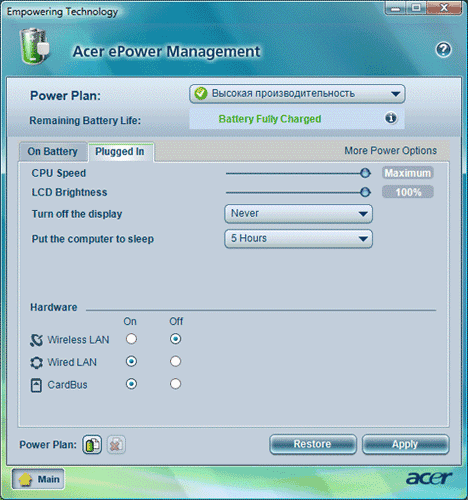Open the Put the computer to sleep dropdown
Screen dimensions: 468x500
(x=298, y=239)
